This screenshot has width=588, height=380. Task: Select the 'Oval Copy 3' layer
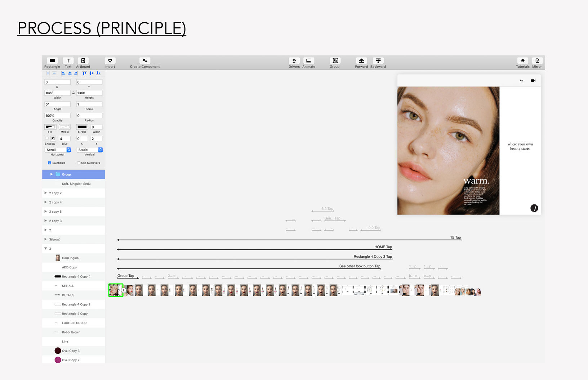pos(73,351)
